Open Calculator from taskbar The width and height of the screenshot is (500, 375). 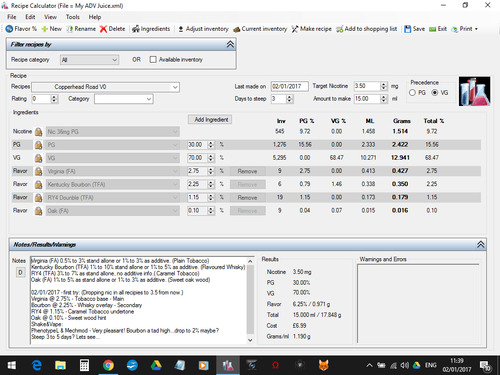84,366
